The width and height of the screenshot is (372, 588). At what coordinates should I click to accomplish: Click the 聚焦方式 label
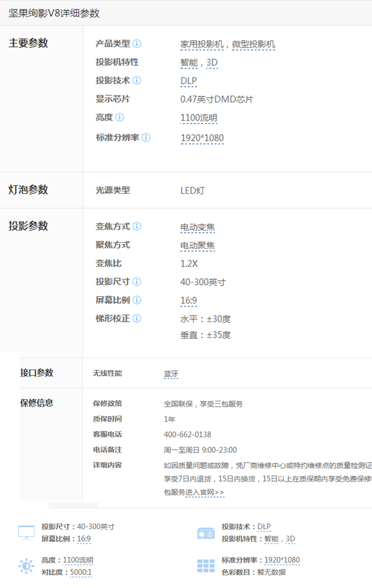point(113,245)
